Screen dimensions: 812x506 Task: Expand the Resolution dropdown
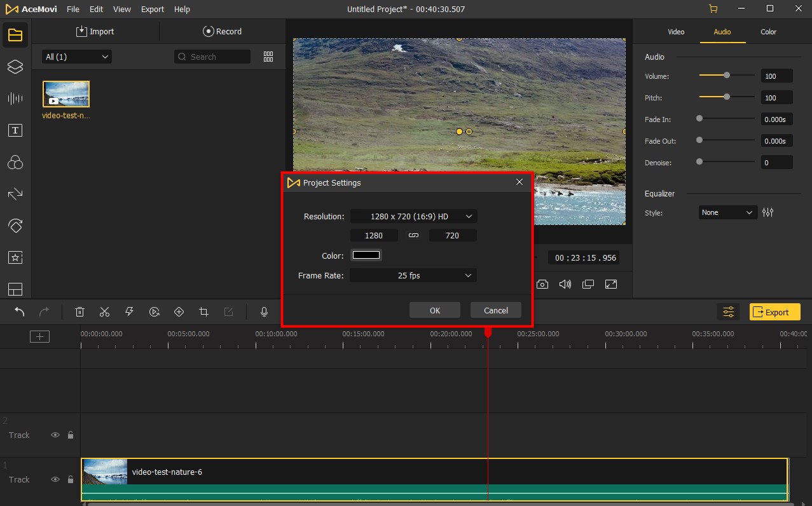click(413, 216)
